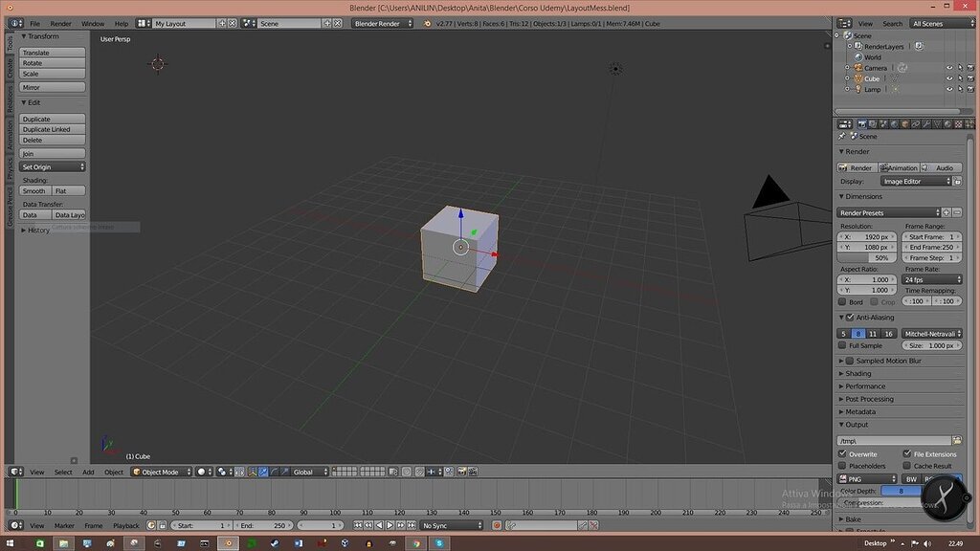Open the Render properties camera icon
Screen dimensions: 980x551
863,123
